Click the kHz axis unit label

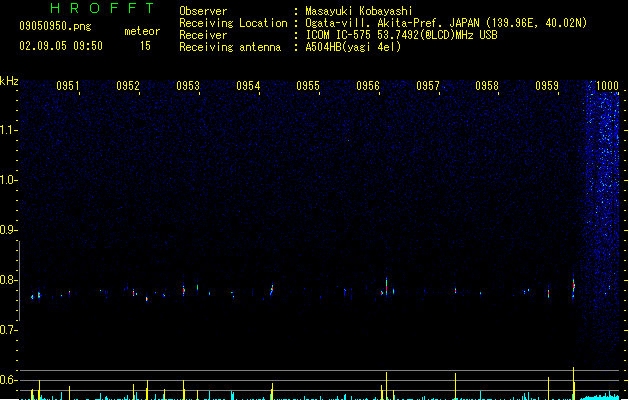click(9, 81)
